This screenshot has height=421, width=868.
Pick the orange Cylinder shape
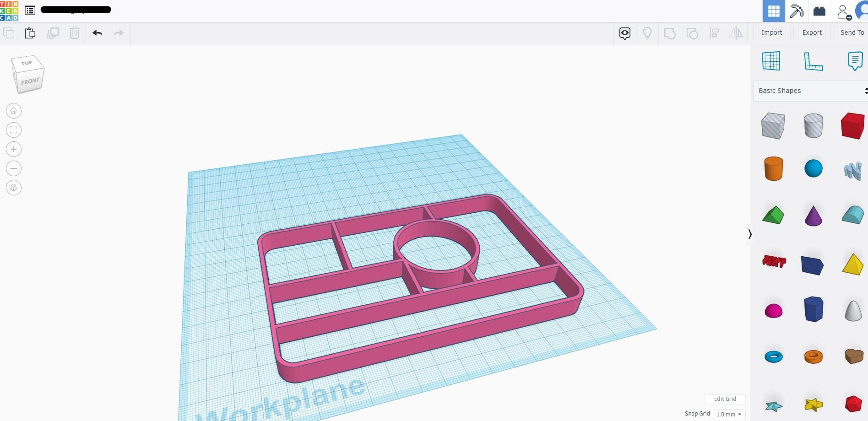pyautogui.click(x=774, y=169)
